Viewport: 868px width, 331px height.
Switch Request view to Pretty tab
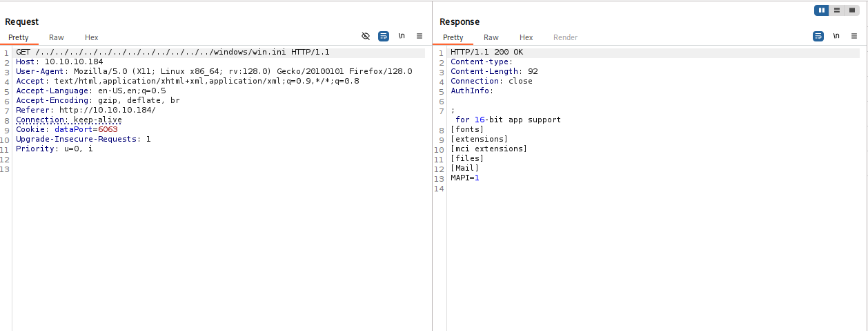click(x=19, y=37)
